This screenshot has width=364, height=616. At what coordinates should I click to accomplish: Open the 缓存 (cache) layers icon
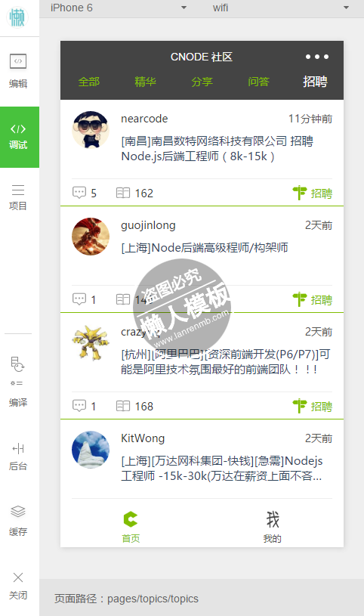(18, 521)
